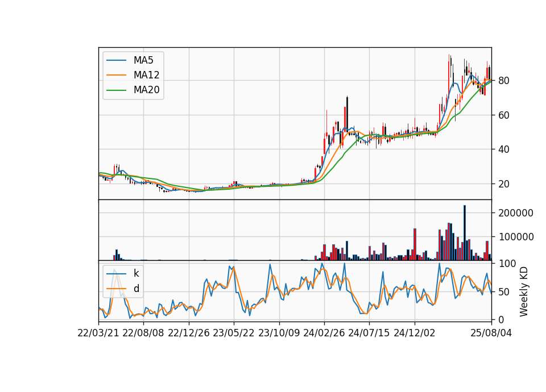The width and height of the screenshot is (546, 392).
Task: Click the MA20 legend label
Action: pos(146,90)
